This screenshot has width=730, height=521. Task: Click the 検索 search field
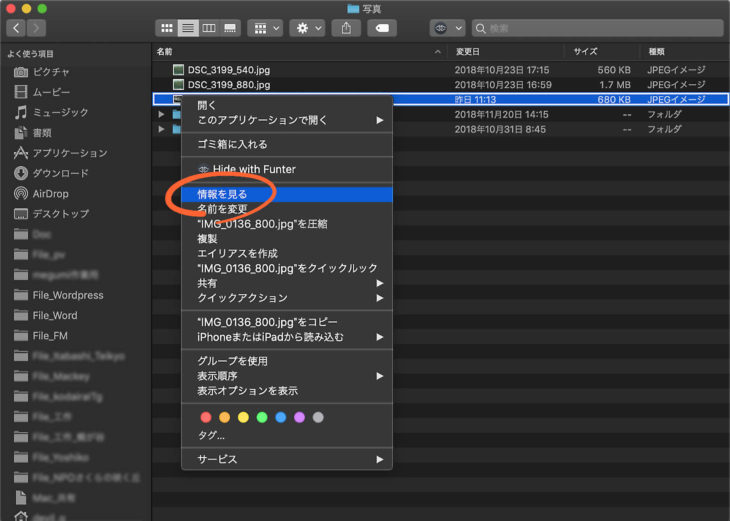point(598,28)
